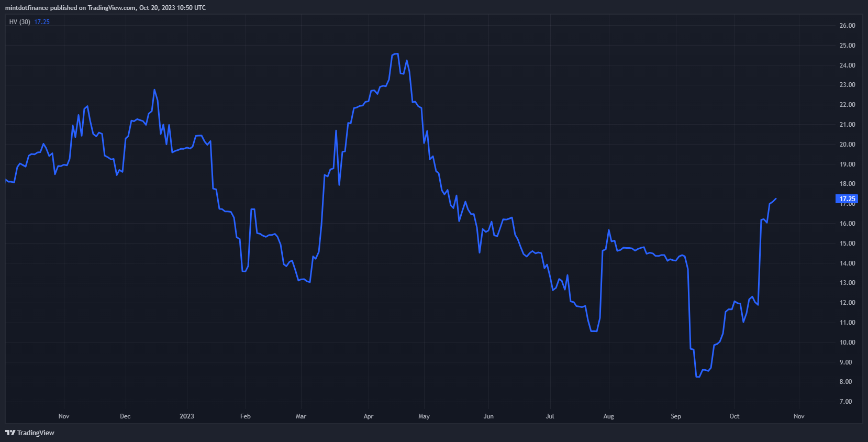The width and height of the screenshot is (868, 442).
Task: Click the Dec label on time axis
Action: 125,416
